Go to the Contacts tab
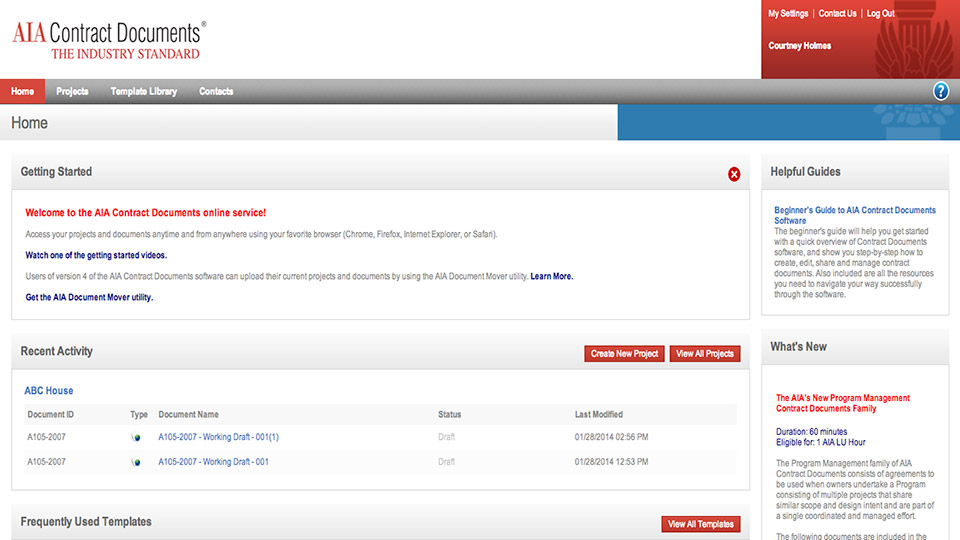 216,91
